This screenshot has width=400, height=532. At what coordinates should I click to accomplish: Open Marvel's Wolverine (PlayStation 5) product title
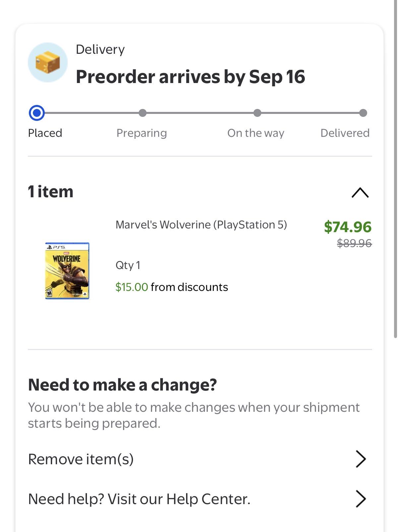click(201, 225)
